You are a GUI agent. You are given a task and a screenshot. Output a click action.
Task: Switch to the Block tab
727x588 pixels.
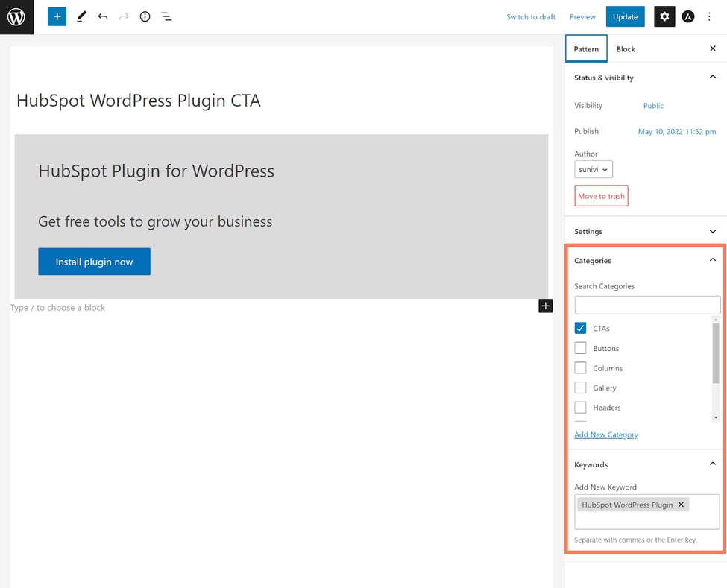pyautogui.click(x=626, y=49)
